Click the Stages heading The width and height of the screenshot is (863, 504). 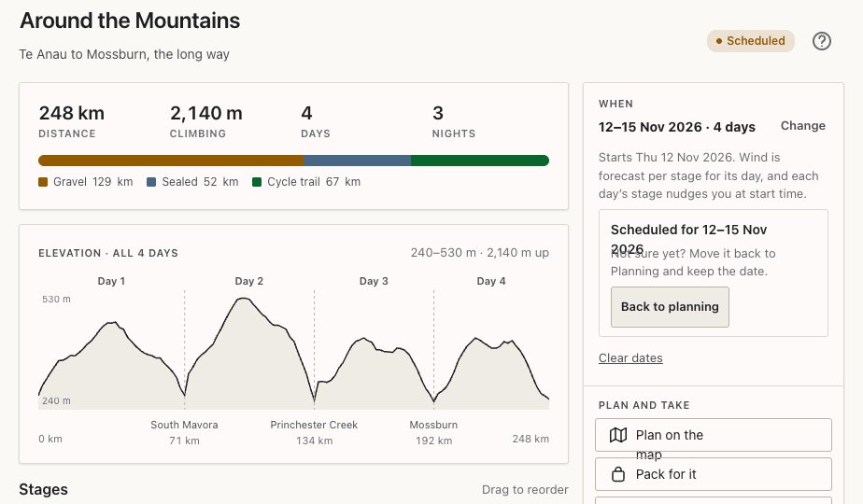(44, 490)
